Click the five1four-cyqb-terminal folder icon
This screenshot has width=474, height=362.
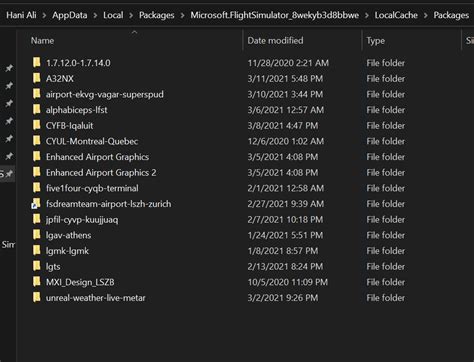[37, 188]
